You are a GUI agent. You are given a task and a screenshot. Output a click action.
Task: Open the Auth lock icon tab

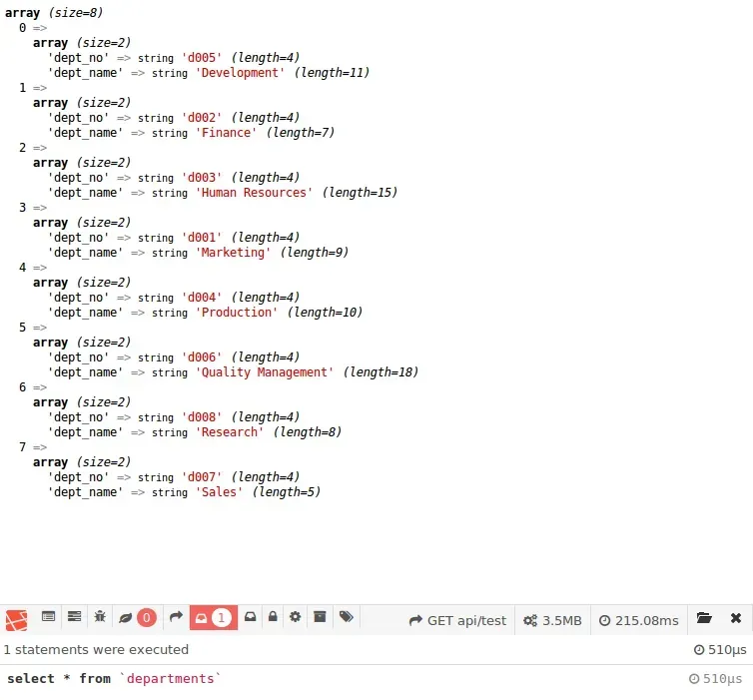click(273, 616)
